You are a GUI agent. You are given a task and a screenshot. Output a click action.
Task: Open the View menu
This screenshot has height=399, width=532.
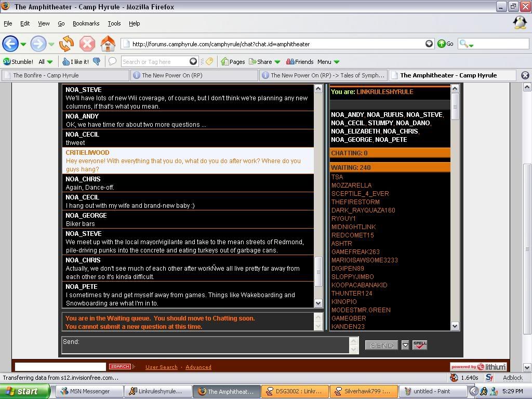click(44, 23)
